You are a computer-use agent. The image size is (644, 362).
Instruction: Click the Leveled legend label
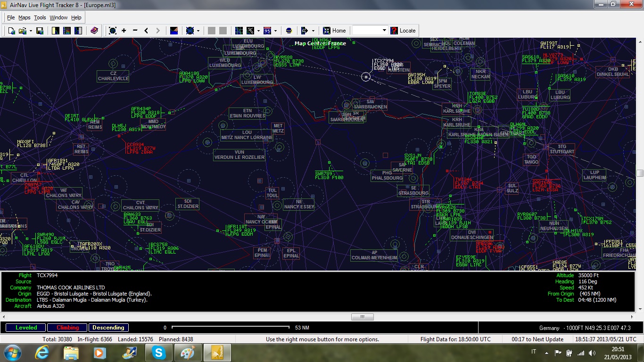click(26, 328)
